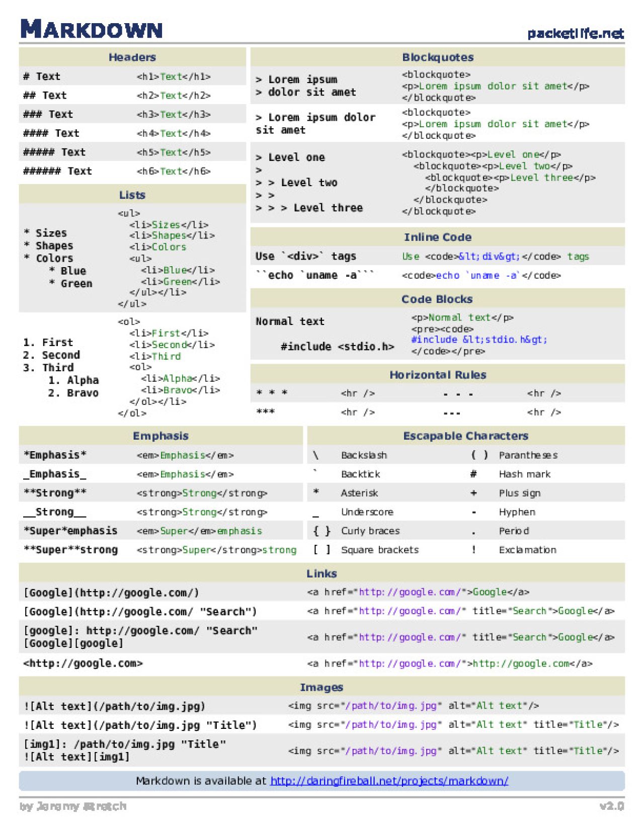Select the Emphasis section heading
Screen dimensions: 644x833
(160, 436)
